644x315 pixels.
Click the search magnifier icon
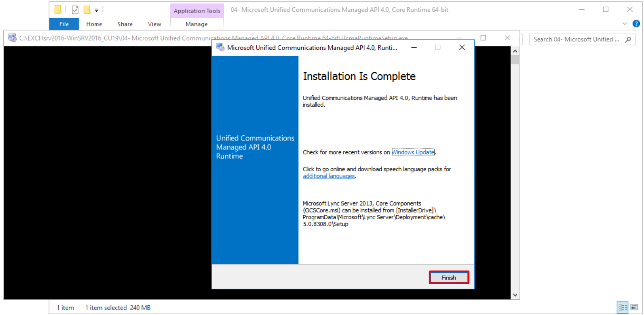[x=628, y=39]
